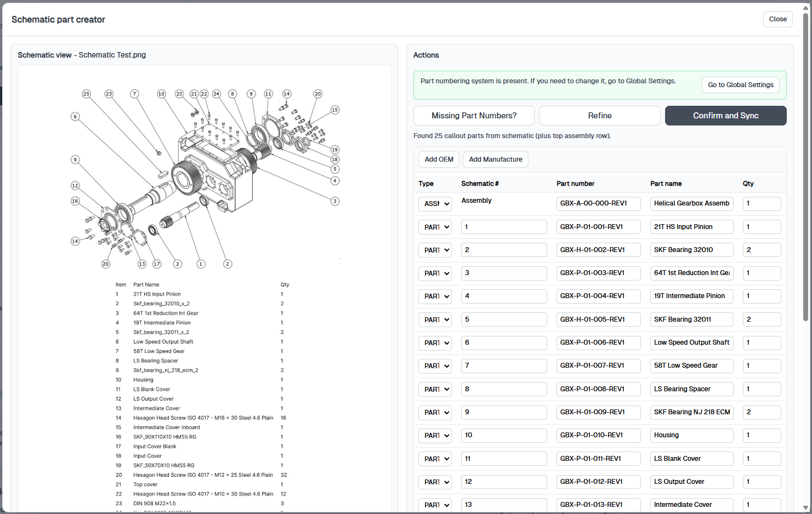Click 'Schematic view - Schematic Test.png' heading
812x514 pixels.
(82, 55)
